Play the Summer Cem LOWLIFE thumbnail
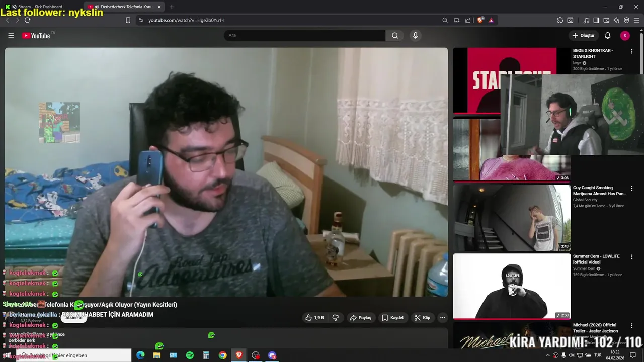This screenshot has width=644, height=362. (512, 286)
